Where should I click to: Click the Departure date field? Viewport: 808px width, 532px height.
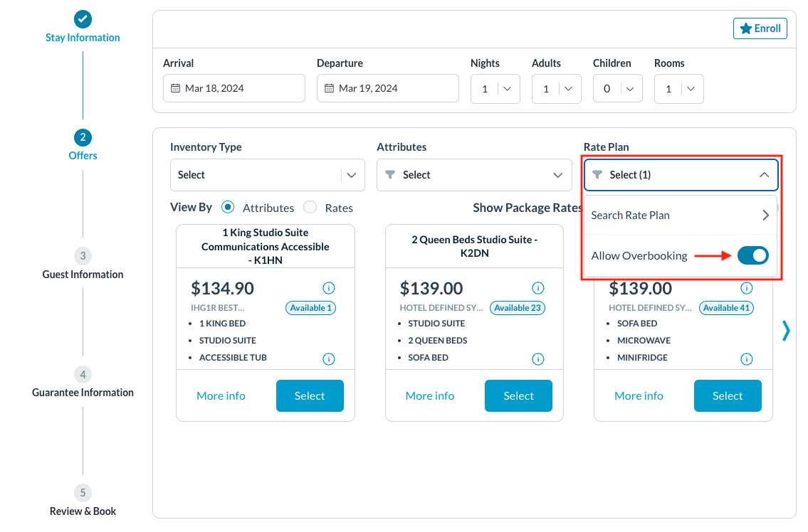[x=387, y=89]
